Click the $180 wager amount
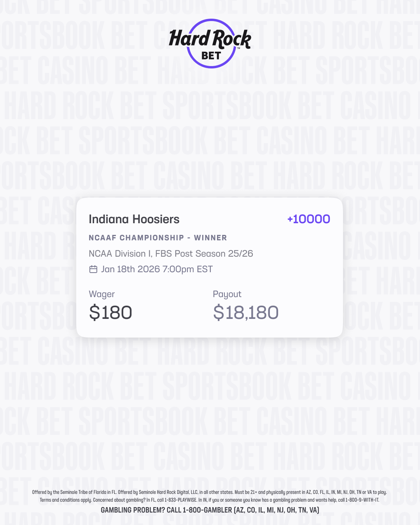Screen dimensions: 420x525 [x=111, y=313]
